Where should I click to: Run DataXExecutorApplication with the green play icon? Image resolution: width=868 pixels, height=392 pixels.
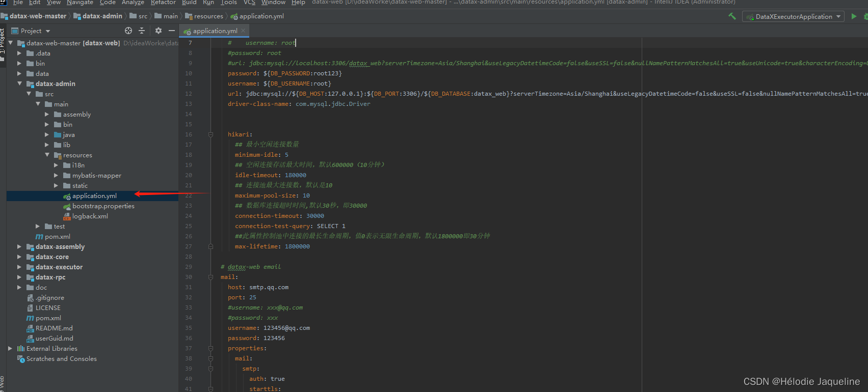pos(854,16)
